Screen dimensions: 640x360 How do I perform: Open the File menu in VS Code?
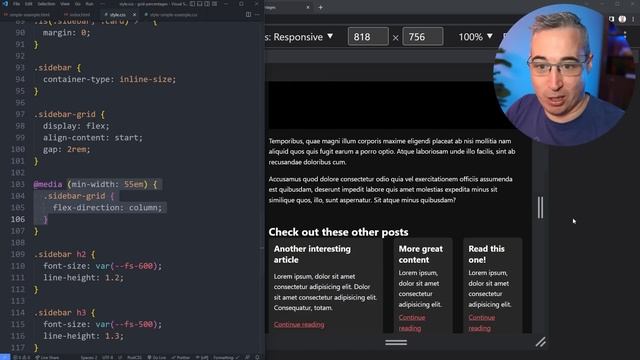tap(16, 4)
